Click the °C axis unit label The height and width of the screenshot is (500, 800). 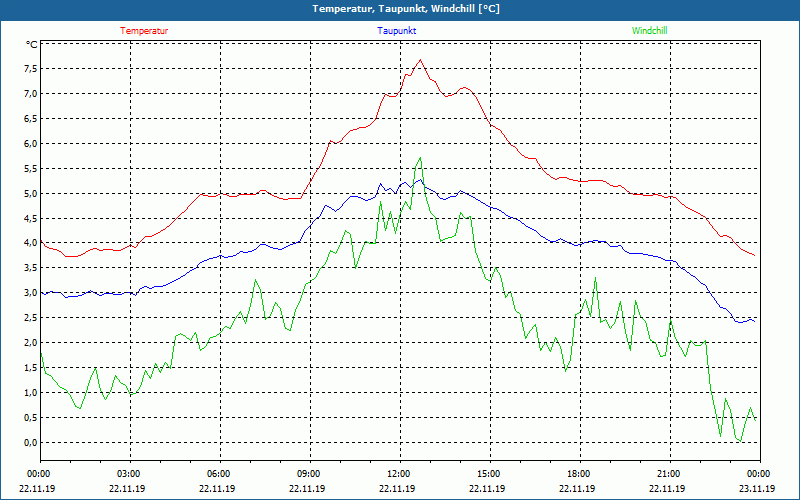[x=32, y=45]
